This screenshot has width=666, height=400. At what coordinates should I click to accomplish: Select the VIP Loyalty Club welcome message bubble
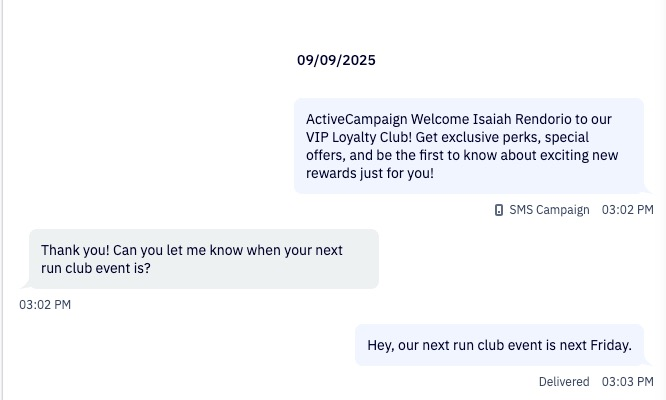[468, 146]
